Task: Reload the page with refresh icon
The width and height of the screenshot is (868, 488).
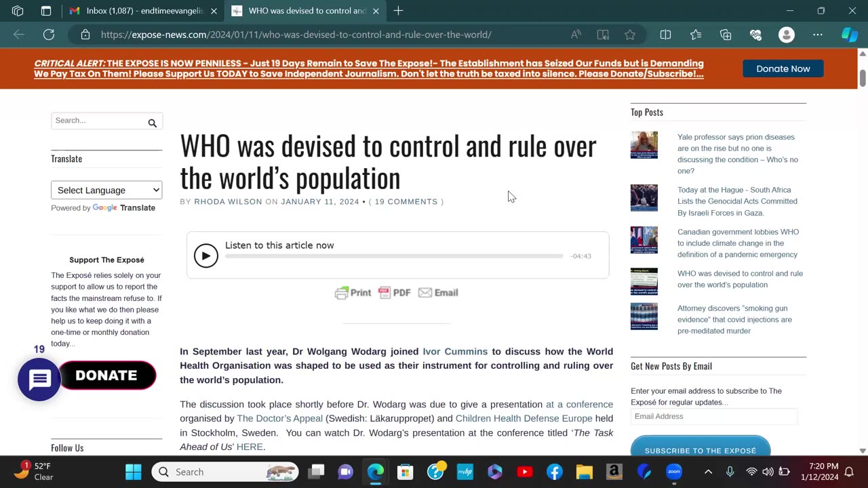Action: (49, 35)
